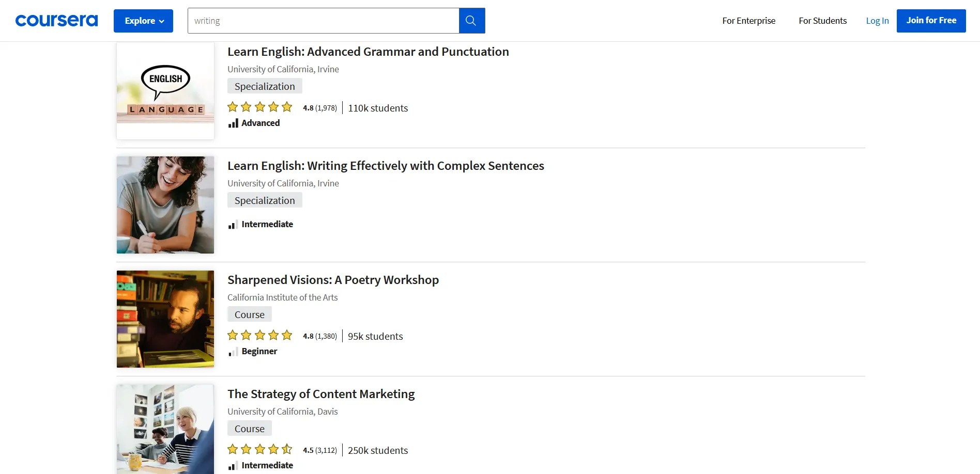Open The Strategy of Content Marketing
The width and height of the screenshot is (980, 474).
321,394
